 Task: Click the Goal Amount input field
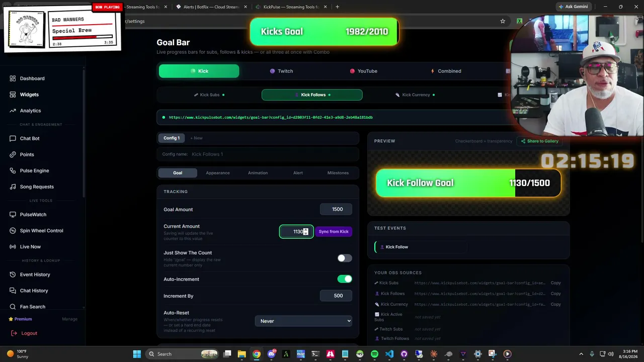(336, 209)
